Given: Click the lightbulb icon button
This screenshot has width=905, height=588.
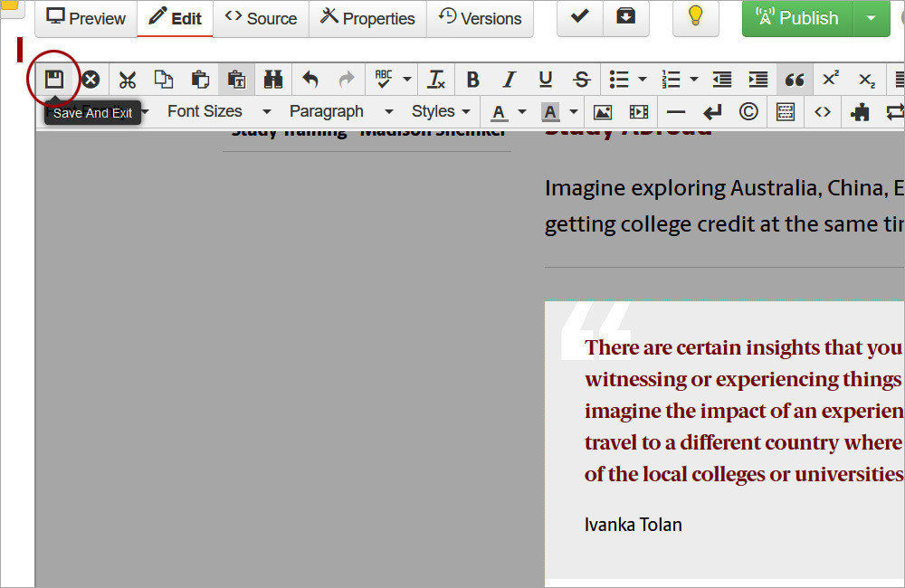Looking at the screenshot, I should point(695,17).
